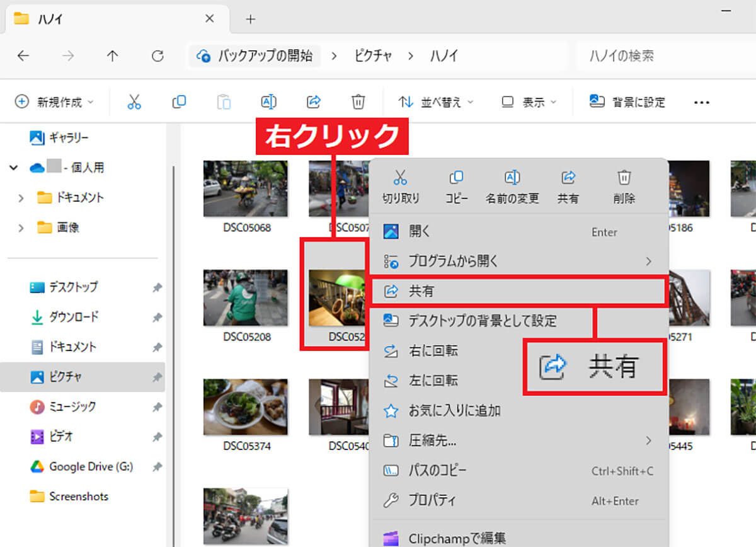Select 開く in the context menu
The image size is (756, 547).
pos(518,232)
